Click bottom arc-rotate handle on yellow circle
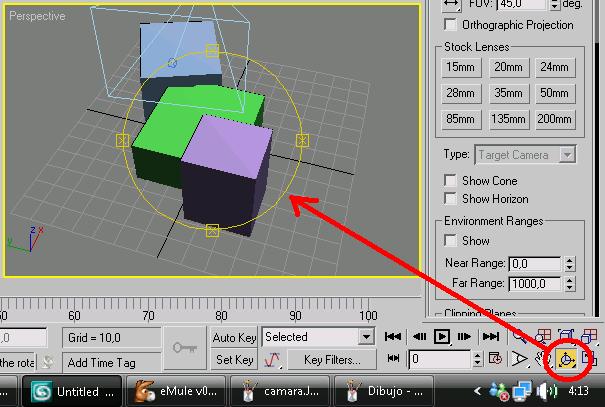Screen dimensions: 605x407 [212, 231]
